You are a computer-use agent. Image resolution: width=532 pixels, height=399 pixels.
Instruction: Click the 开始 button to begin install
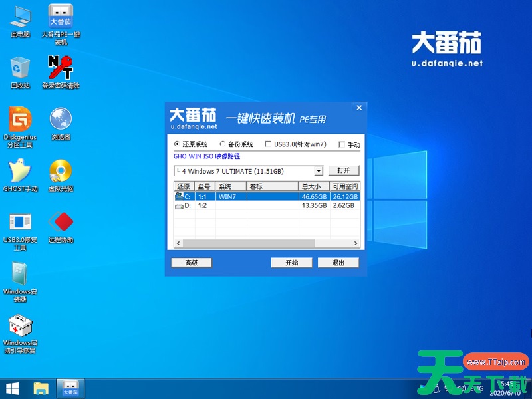point(291,263)
